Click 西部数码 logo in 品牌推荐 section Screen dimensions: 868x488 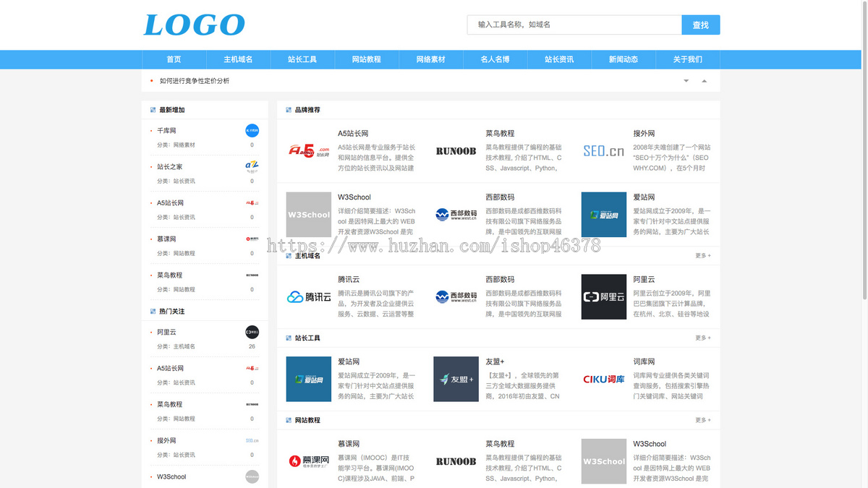[x=456, y=215]
